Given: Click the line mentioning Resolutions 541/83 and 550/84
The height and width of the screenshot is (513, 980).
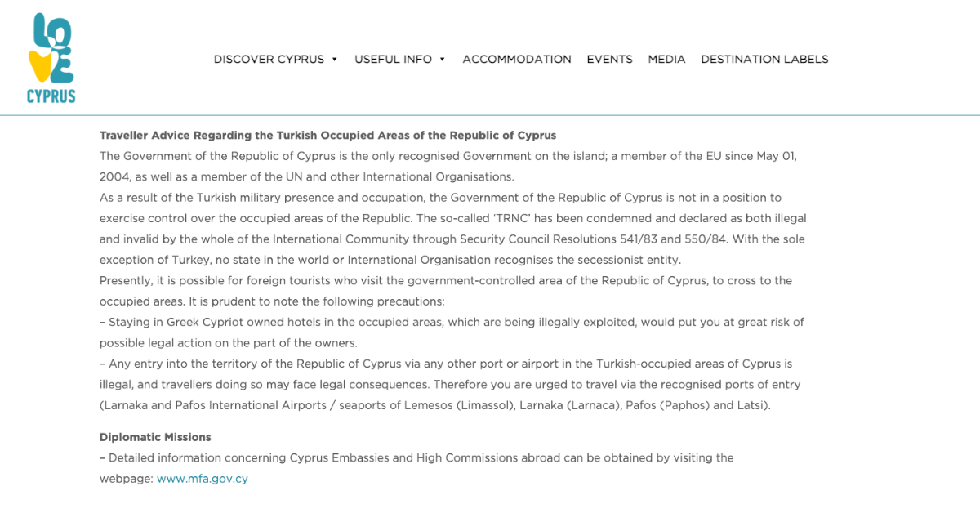Looking at the screenshot, I should point(452,239).
